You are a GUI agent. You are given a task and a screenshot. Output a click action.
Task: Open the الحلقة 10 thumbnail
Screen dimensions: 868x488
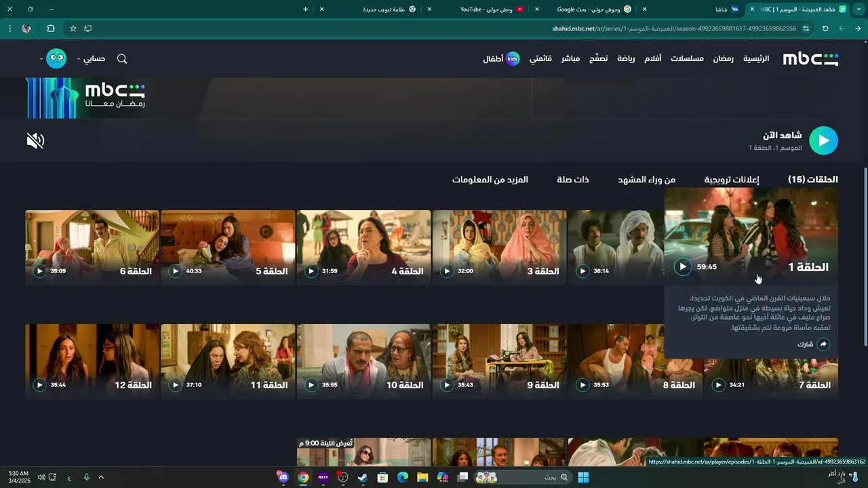pos(363,361)
